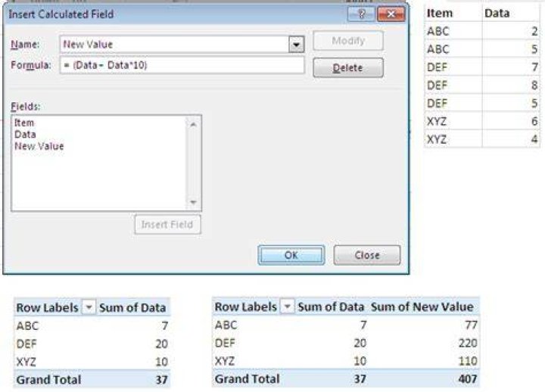Viewport: 545px width, 392px height.
Task: Click into the Formula input field
Action: pyautogui.click(x=182, y=65)
